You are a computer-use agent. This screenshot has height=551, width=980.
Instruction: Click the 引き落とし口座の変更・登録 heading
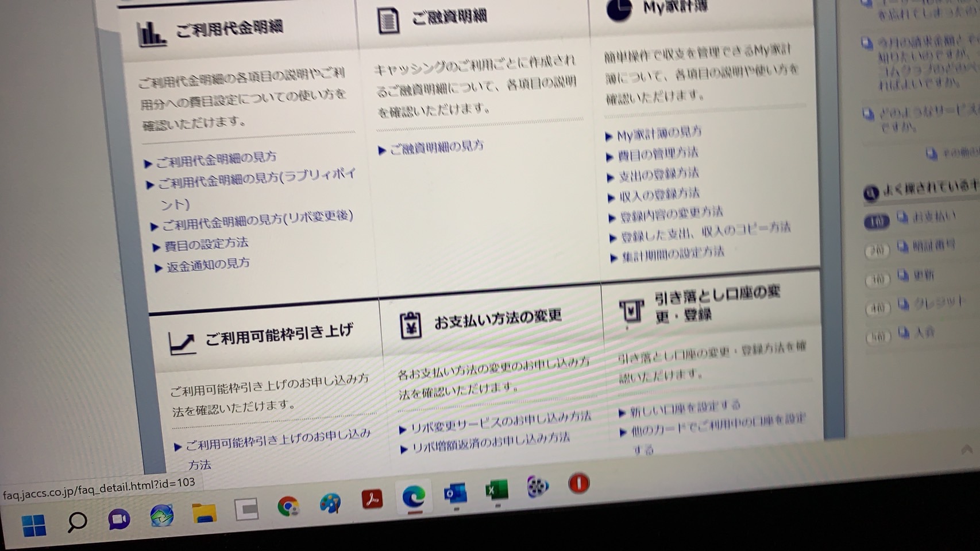717,304
